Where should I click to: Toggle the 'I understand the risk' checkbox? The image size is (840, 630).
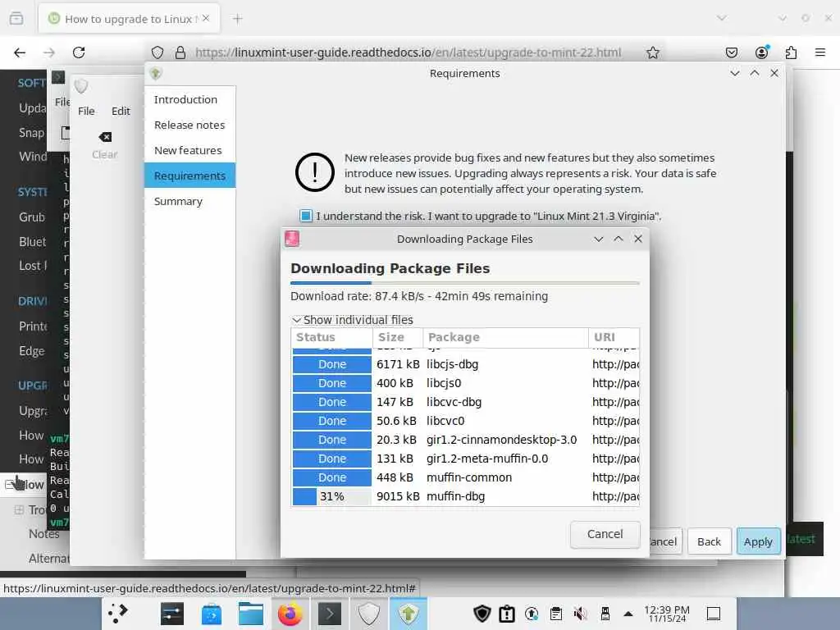(x=306, y=216)
